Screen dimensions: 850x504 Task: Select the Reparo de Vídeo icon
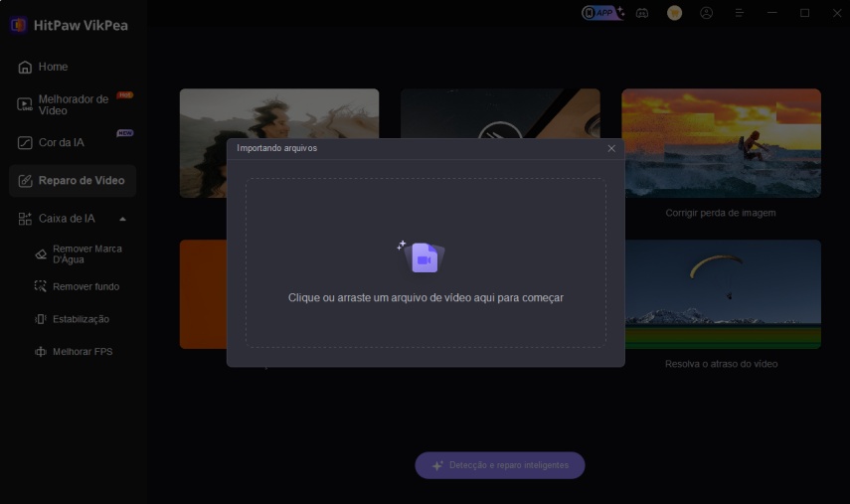click(25, 181)
